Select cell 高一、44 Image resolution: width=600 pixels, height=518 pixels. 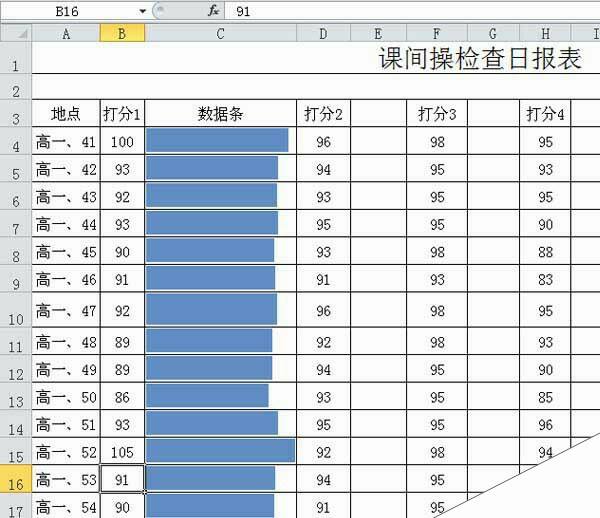tap(66, 224)
